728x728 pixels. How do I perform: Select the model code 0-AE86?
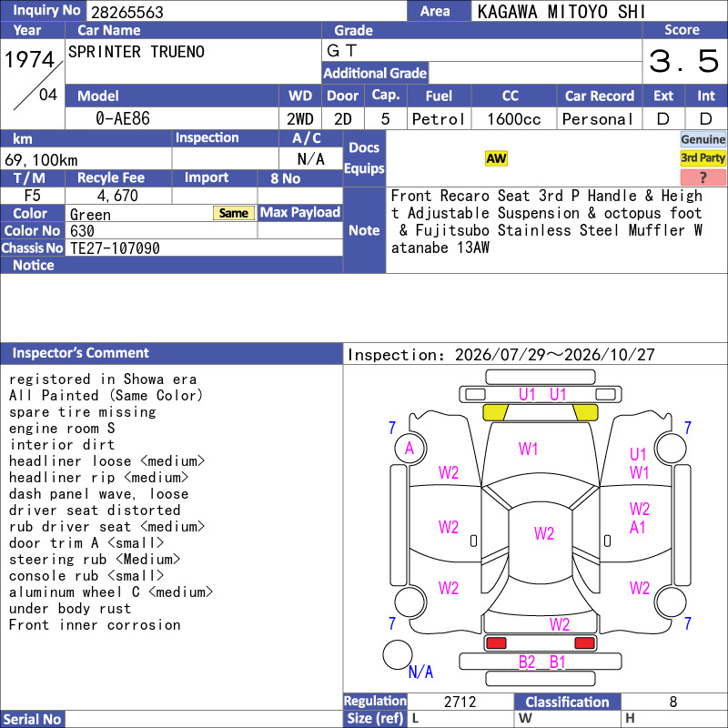point(123,118)
